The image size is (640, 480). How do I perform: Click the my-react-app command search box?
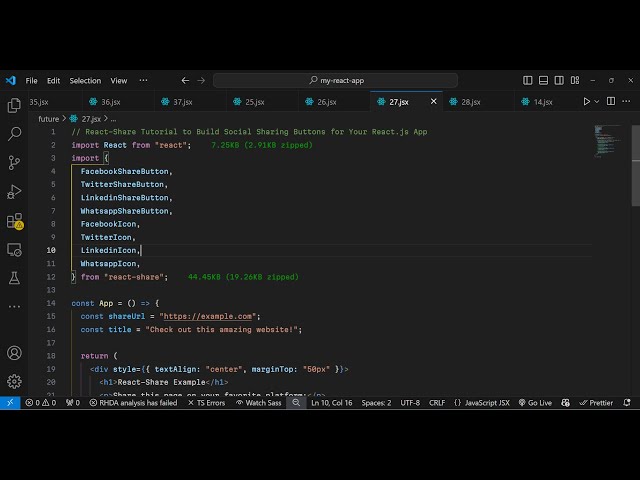point(335,80)
